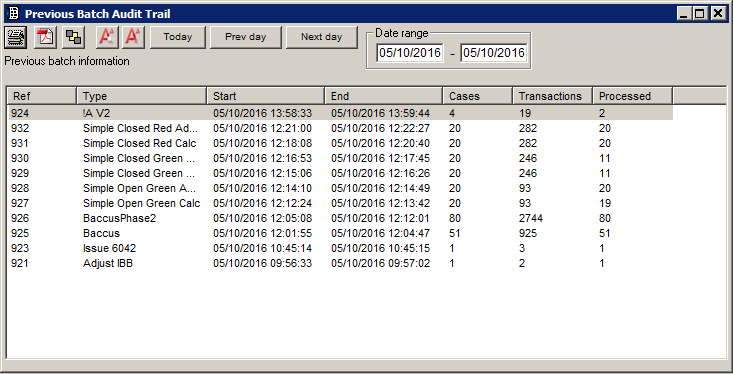
Task: Click the '!A V2' type cell
Action: click(96, 113)
